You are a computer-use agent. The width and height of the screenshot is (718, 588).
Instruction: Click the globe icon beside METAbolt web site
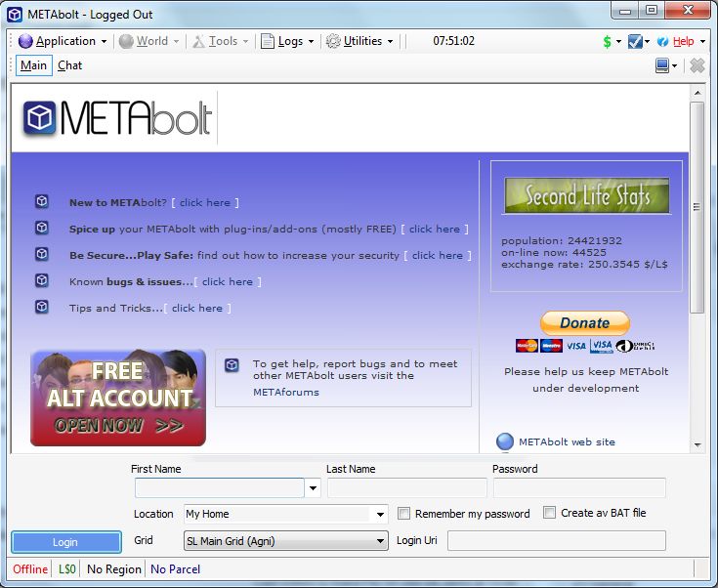(x=504, y=441)
